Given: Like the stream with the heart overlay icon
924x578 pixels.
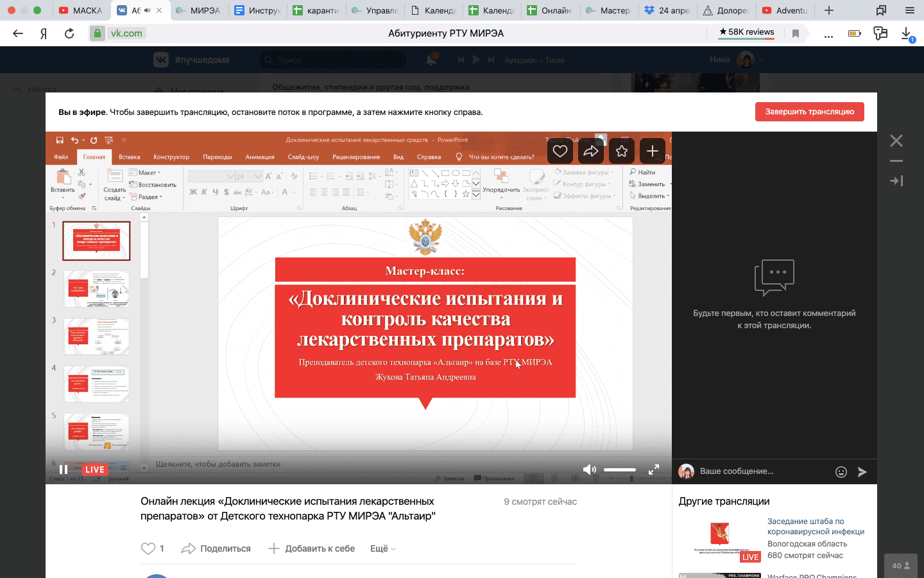Looking at the screenshot, I should pos(560,151).
